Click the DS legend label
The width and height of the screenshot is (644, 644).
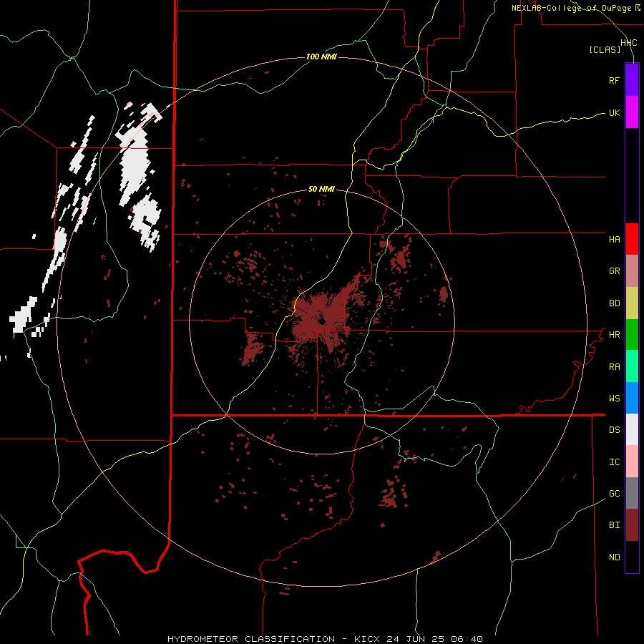[x=614, y=430]
